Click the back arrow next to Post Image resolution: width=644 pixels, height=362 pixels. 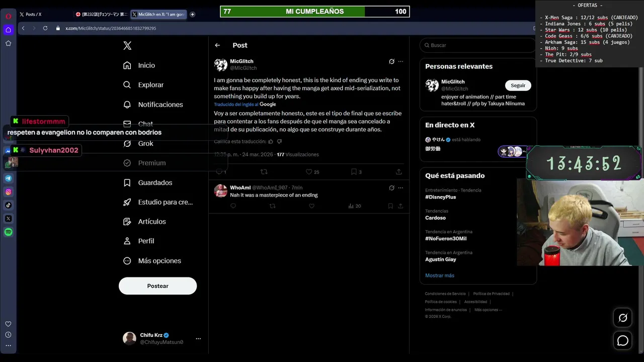pyautogui.click(x=217, y=45)
